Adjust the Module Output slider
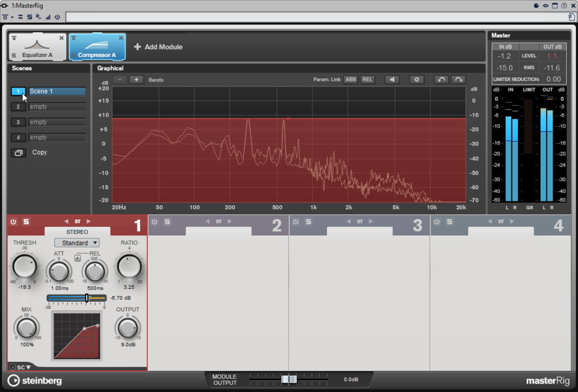 tap(289, 380)
